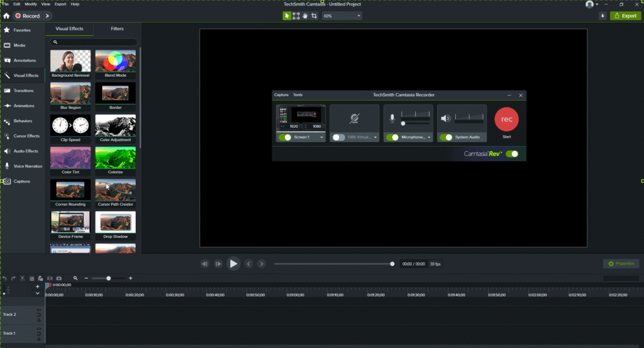Select the arrow Edit mode tool
Viewport: 644px width, 348px height.
coord(287,16)
